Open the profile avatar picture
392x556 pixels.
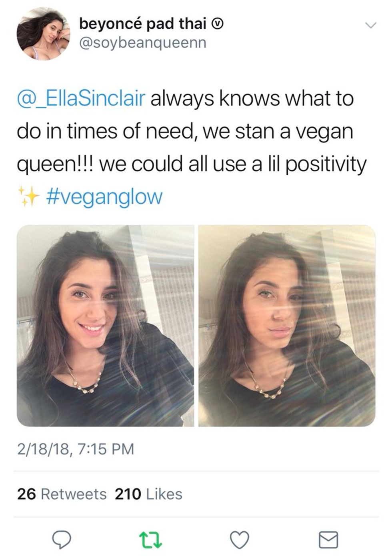[x=43, y=34]
